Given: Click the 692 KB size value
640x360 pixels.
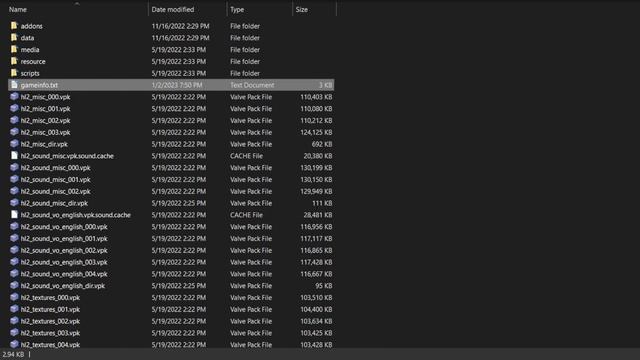Looking at the screenshot, I should [321, 144].
